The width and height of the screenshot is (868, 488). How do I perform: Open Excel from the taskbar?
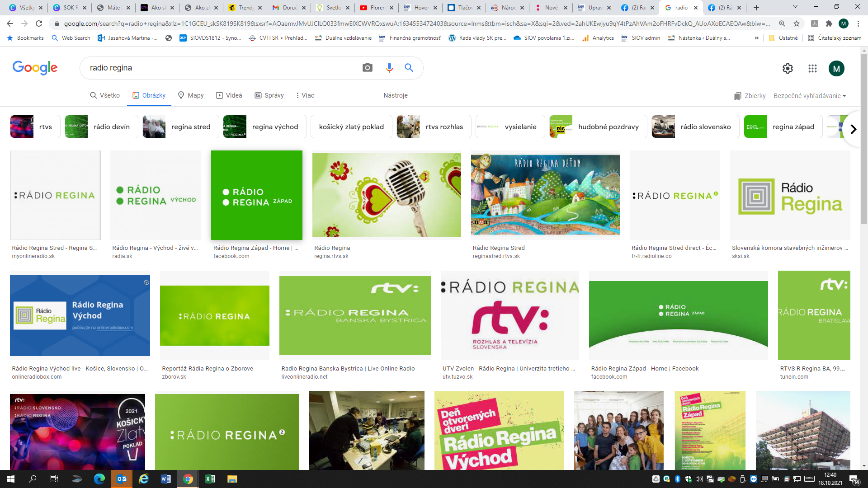(210, 479)
